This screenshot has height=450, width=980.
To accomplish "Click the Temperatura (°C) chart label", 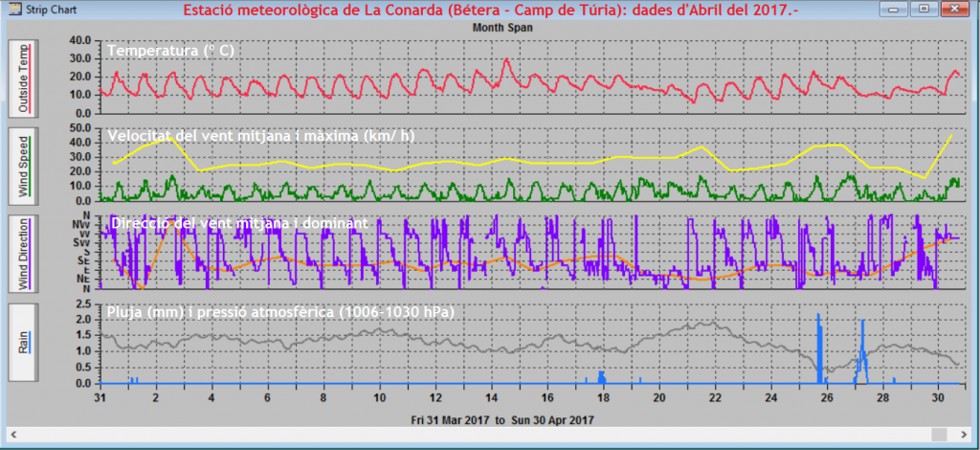I will point(170,50).
